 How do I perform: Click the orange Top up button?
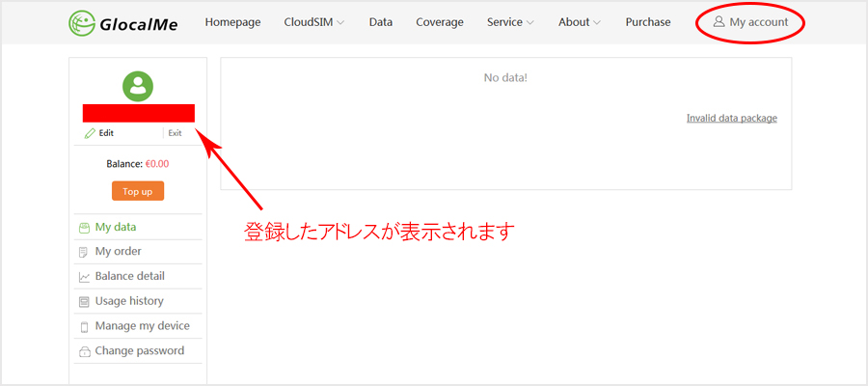tap(138, 191)
